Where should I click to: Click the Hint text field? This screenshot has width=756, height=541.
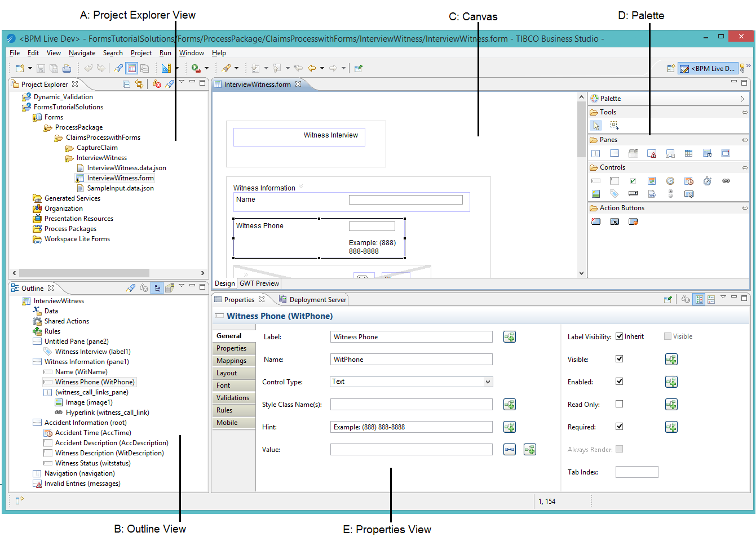(411, 427)
